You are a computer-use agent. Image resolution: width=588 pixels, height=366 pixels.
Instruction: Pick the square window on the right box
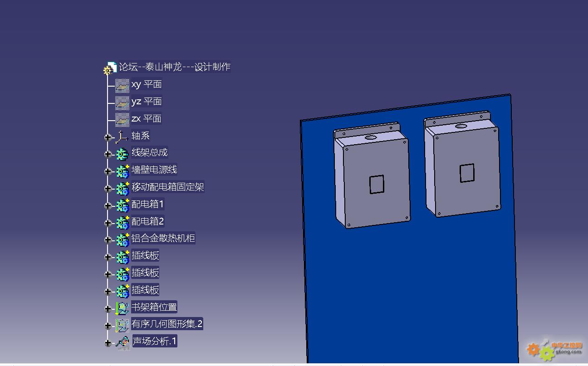tap(467, 173)
